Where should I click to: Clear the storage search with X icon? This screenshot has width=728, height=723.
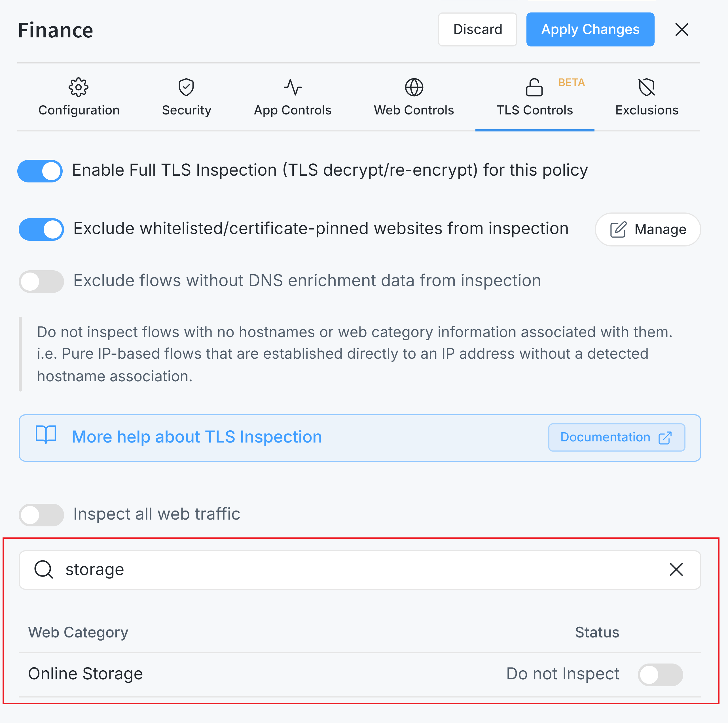676,569
